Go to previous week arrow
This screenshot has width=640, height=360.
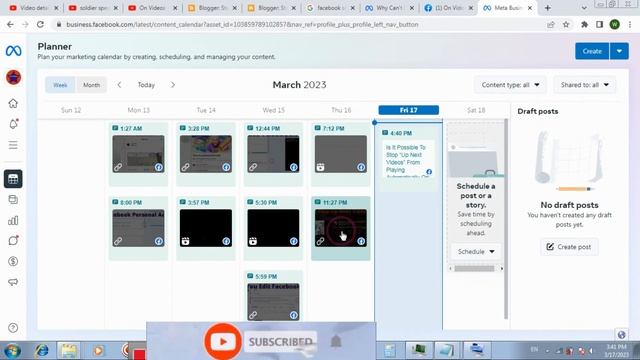pos(119,85)
